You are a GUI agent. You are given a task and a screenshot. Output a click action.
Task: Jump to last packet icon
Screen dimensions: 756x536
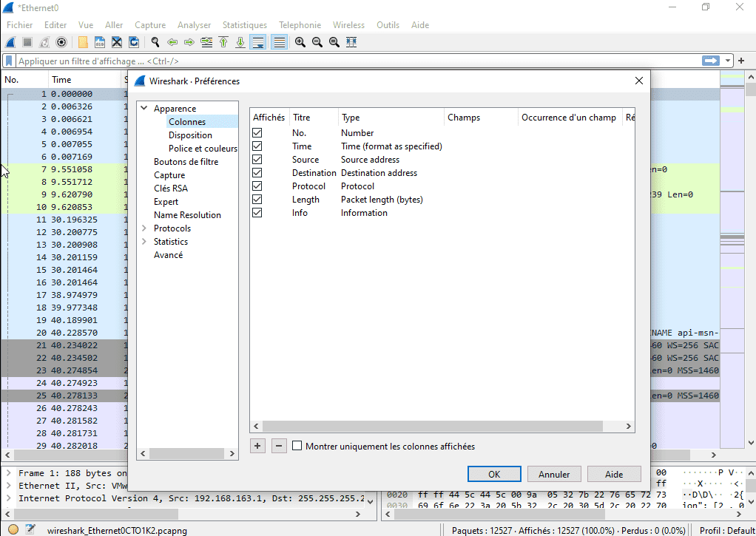pyautogui.click(x=240, y=42)
